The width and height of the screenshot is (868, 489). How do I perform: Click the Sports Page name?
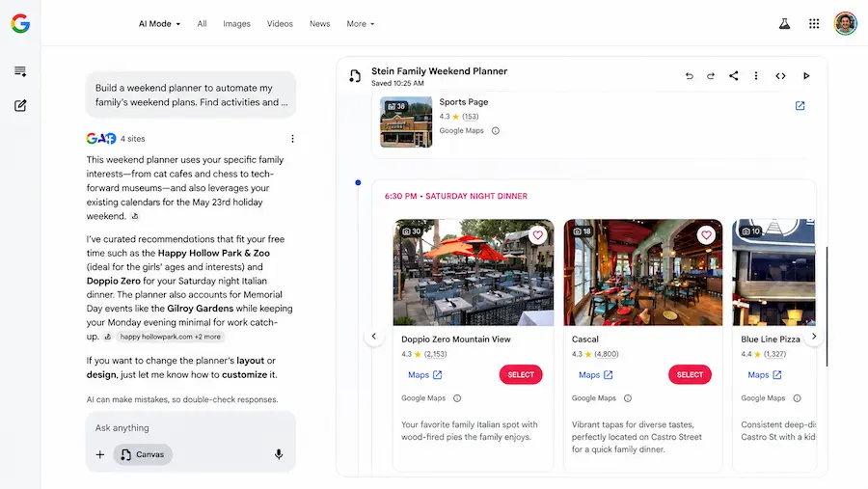(463, 102)
